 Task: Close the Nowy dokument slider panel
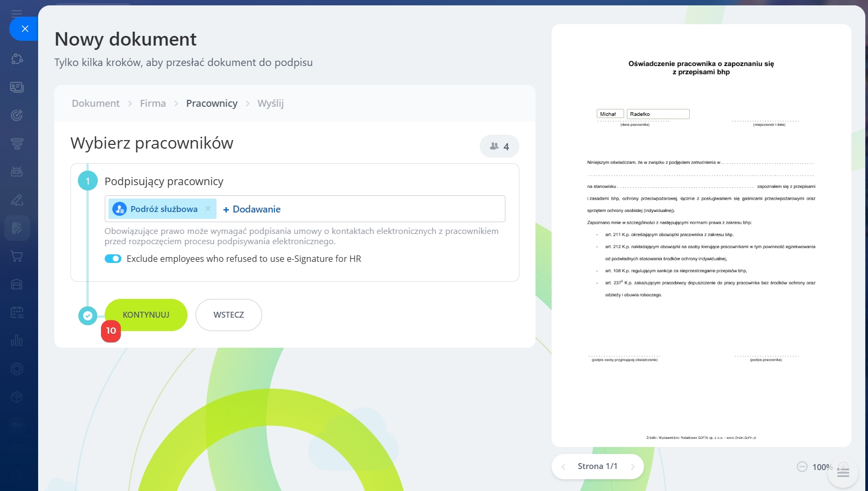[25, 29]
